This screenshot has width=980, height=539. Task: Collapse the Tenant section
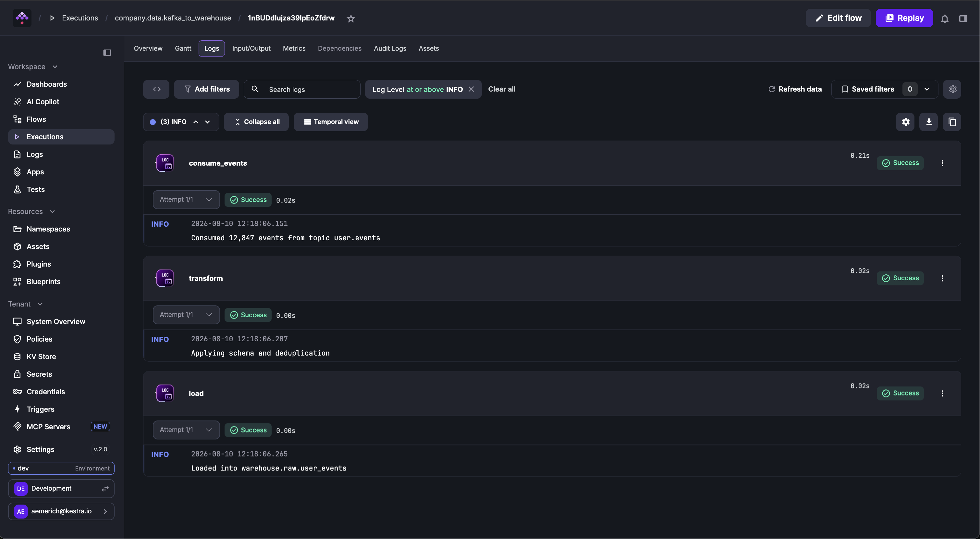pos(25,304)
